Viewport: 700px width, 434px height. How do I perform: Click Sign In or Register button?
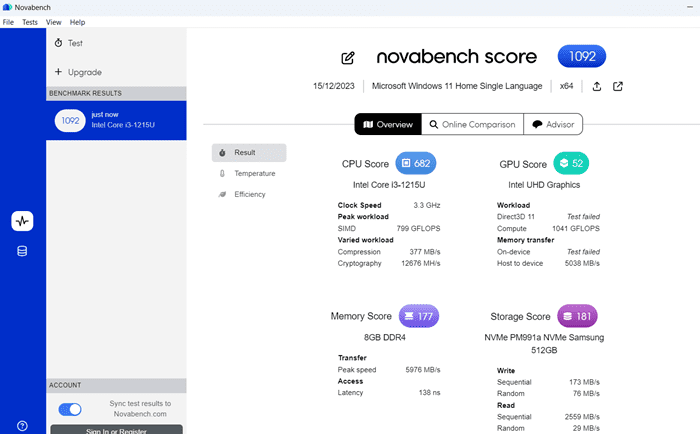117,430
